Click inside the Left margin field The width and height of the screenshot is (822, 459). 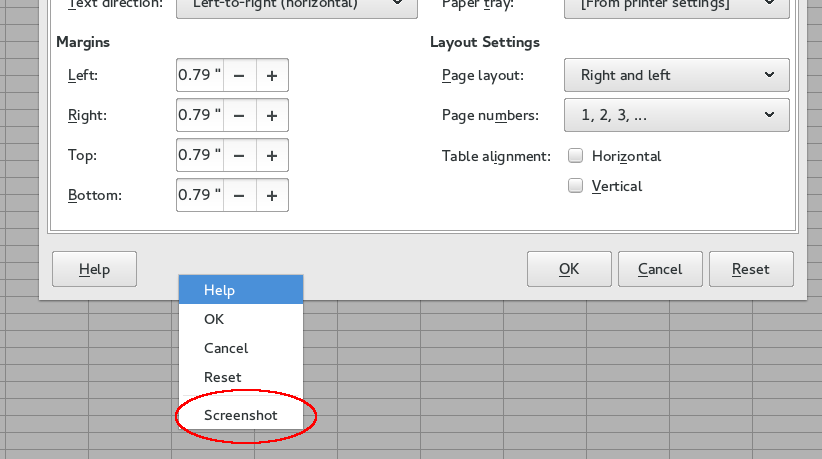198,75
